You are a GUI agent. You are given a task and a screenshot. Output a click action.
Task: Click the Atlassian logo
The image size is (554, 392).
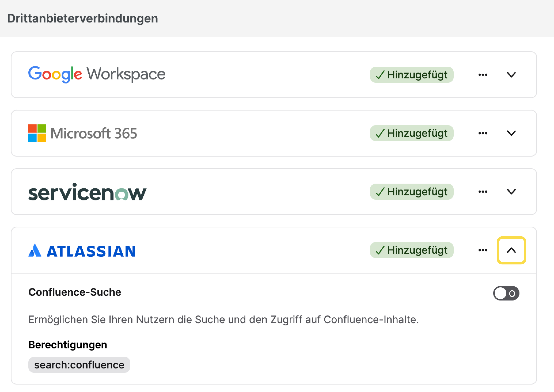click(82, 251)
